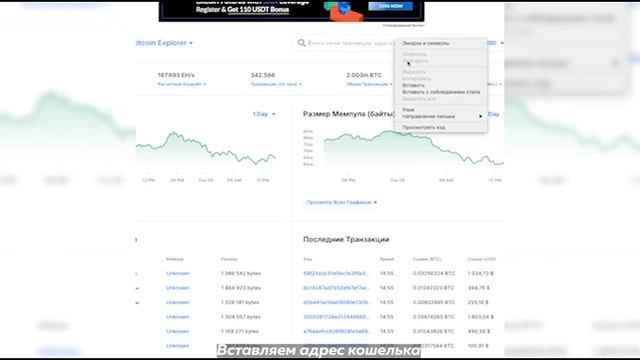The image size is (640, 360).
Task: Open the Bitcoin Explorer dropdown
Action: point(164,43)
